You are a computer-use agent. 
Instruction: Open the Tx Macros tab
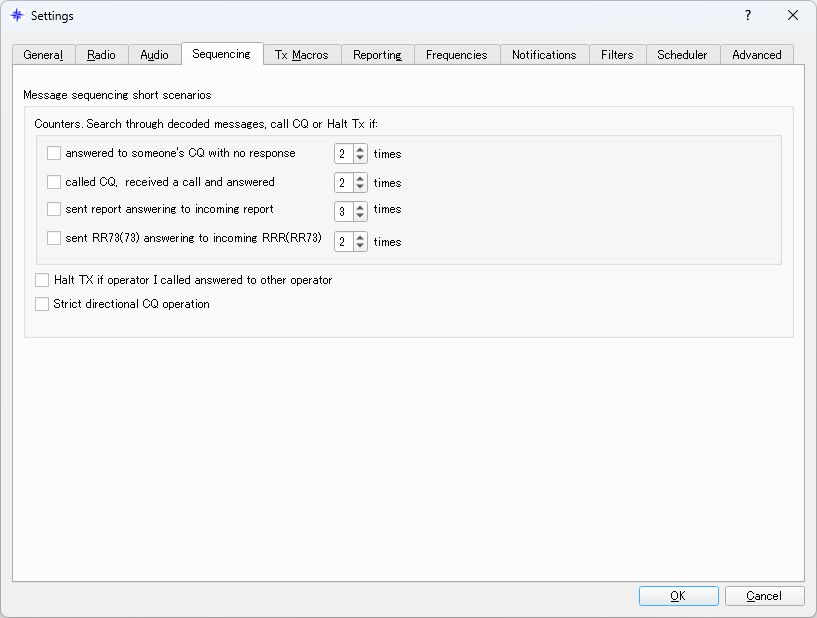[x=302, y=54]
